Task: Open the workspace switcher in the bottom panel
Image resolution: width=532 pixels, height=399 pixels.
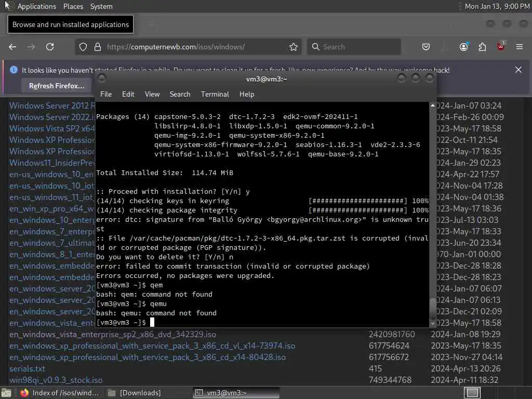Action: (x=472, y=393)
